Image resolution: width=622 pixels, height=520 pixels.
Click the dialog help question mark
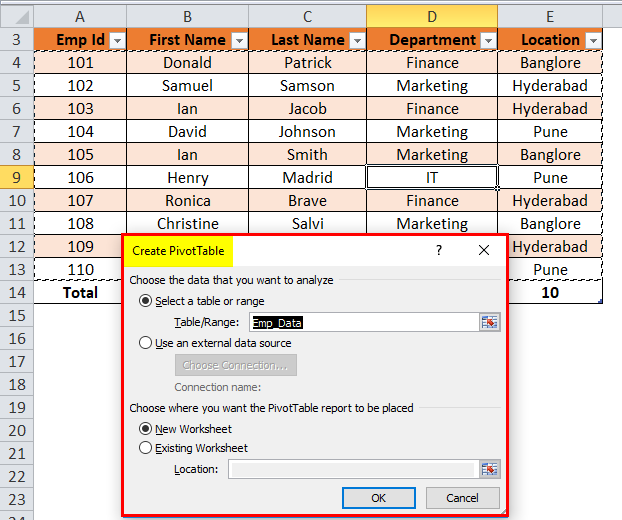point(438,251)
